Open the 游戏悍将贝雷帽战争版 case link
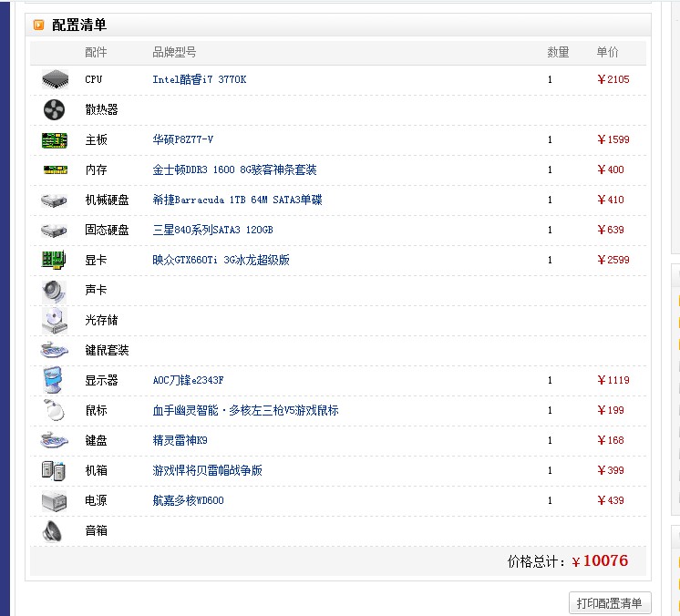The width and height of the screenshot is (680, 616). 207,470
